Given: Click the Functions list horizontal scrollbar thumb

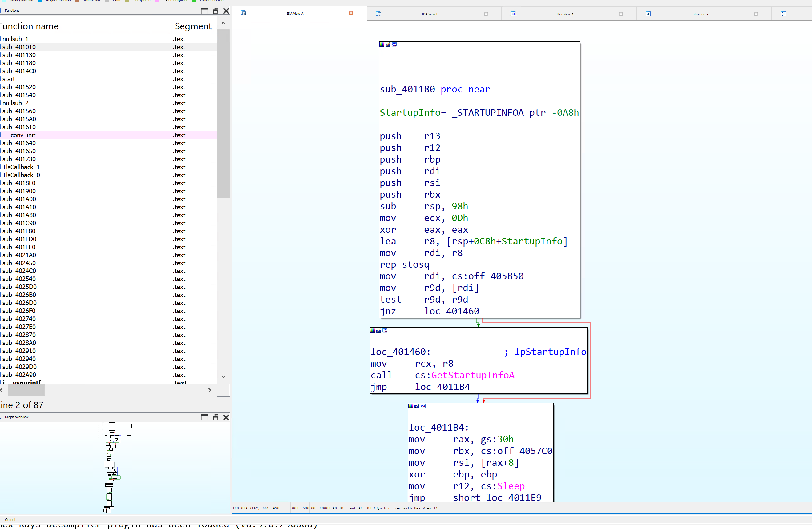Looking at the screenshot, I should pyautogui.click(x=26, y=390).
